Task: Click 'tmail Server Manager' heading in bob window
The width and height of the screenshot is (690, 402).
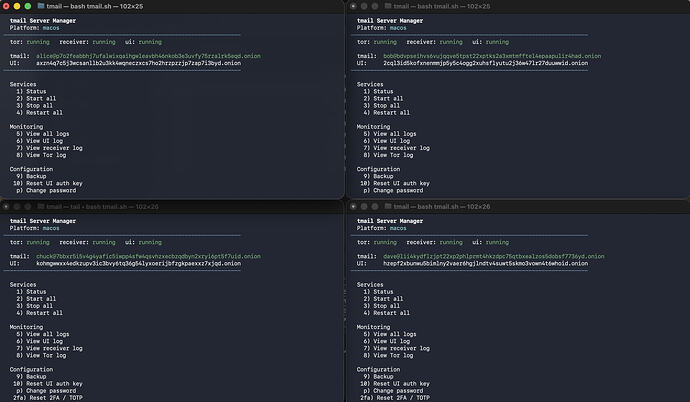Action: [x=390, y=21]
